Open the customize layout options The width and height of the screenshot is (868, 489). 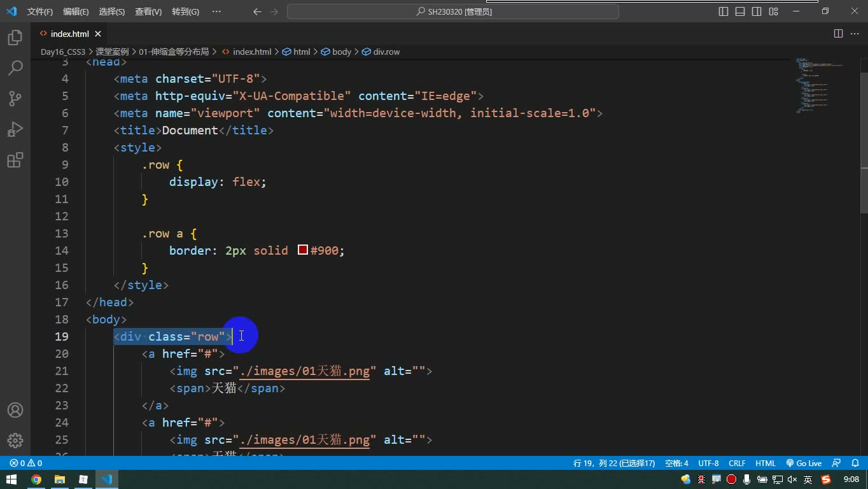pyautogui.click(x=773, y=11)
